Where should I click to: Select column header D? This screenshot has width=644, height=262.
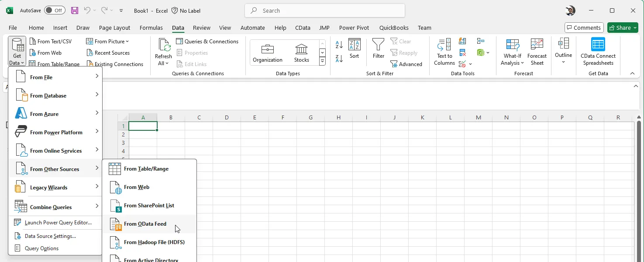(x=227, y=117)
